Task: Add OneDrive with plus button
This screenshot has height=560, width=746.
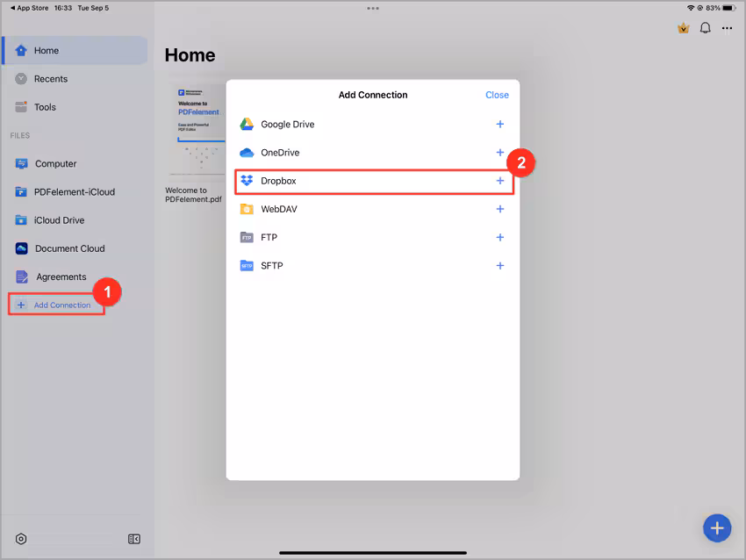Action: pyautogui.click(x=500, y=152)
